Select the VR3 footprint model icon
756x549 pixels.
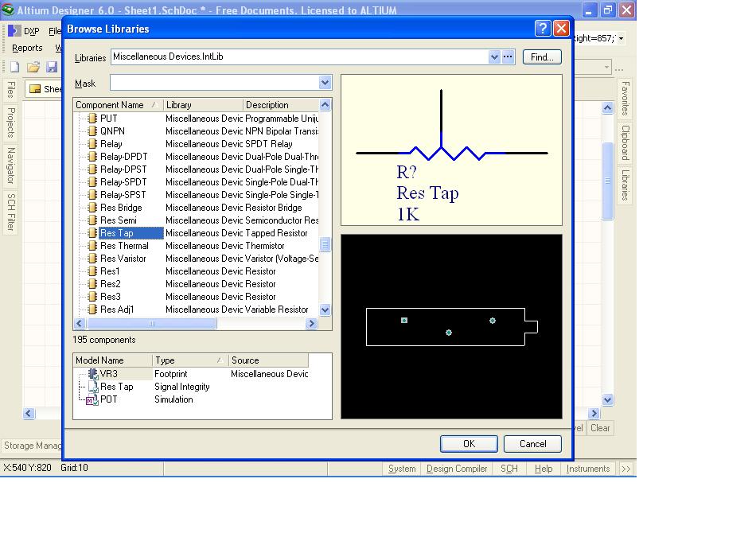[x=93, y=374]
